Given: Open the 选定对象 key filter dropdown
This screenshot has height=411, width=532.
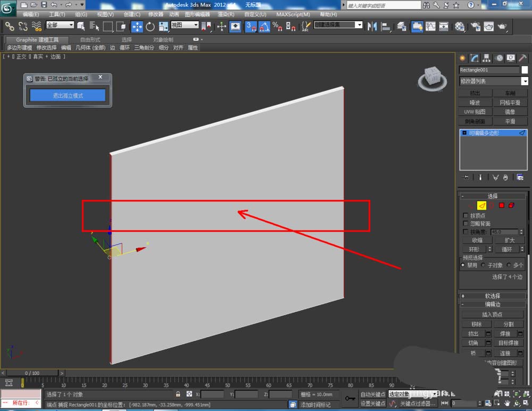Looking at the screenshot, I should pos(413,394).
